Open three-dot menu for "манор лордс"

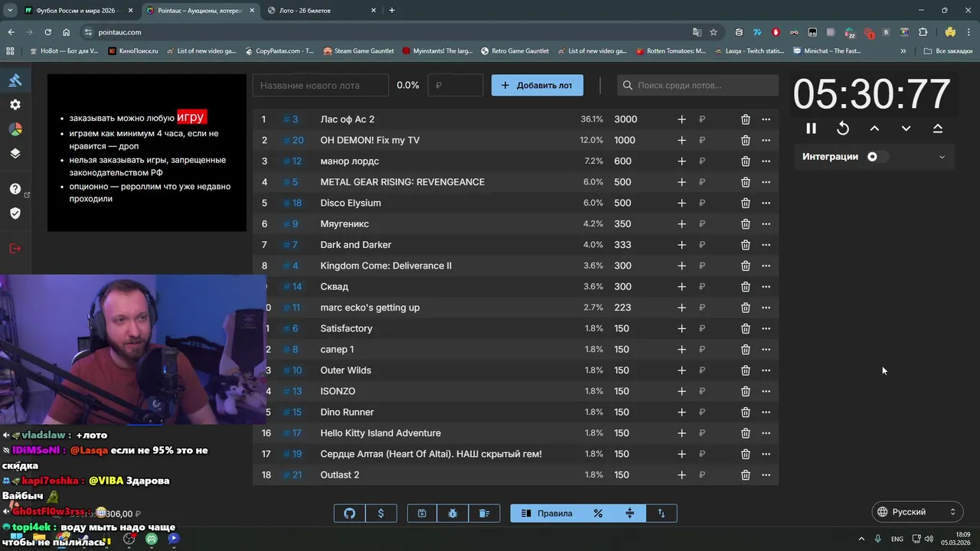point(766,161)
